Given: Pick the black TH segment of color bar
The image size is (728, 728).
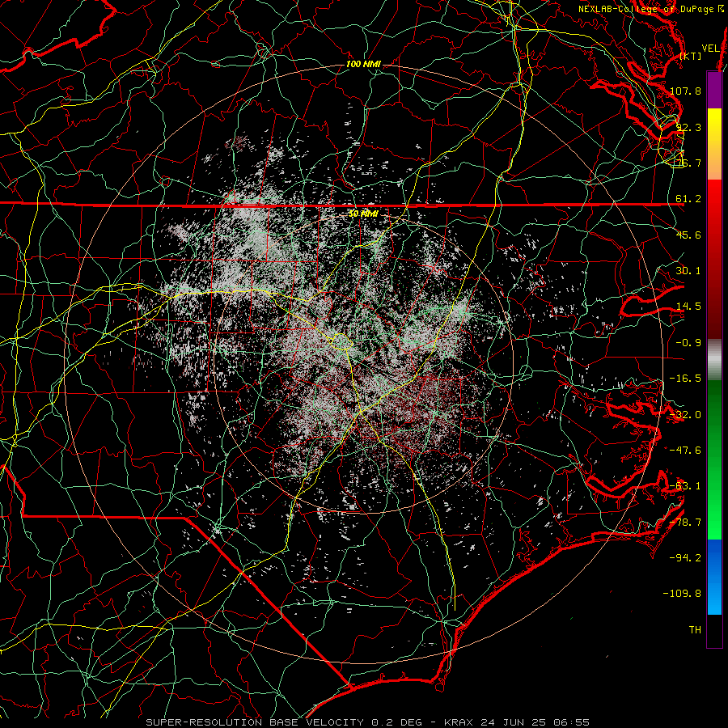Looking at the screenshot, I should [x=714, y=630].
